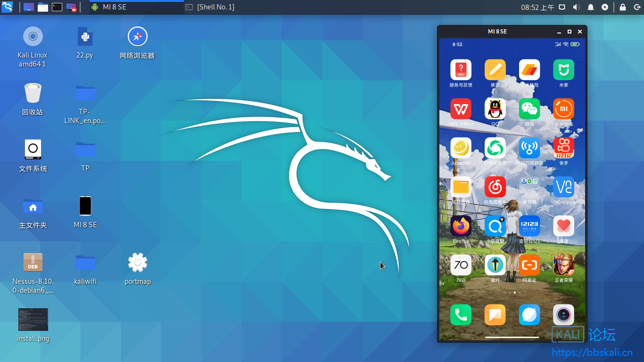This screenshot has height=362, width=644.
Task: Open Firefox on the mirrored phone
Action: [461, 227]
